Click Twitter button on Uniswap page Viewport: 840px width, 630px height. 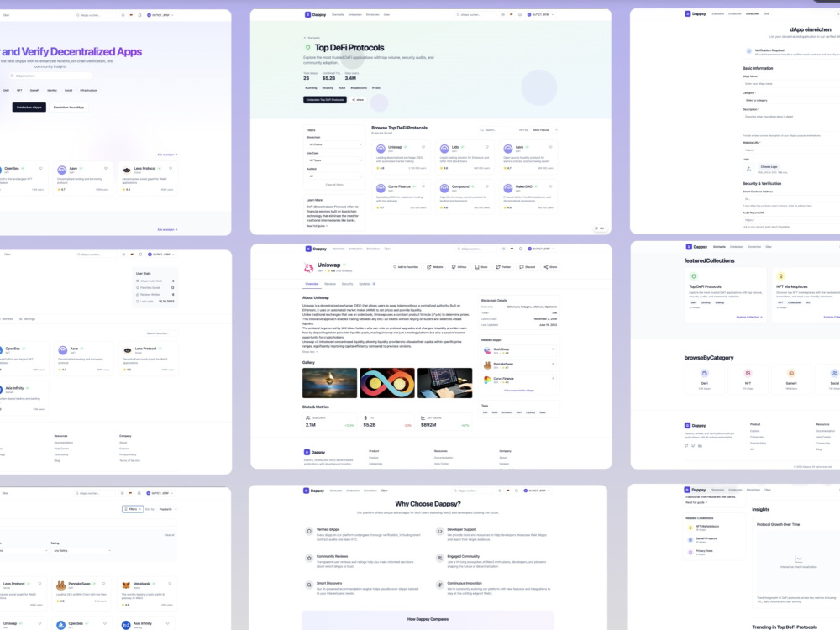pyautogui.click(x=503, y=267)
